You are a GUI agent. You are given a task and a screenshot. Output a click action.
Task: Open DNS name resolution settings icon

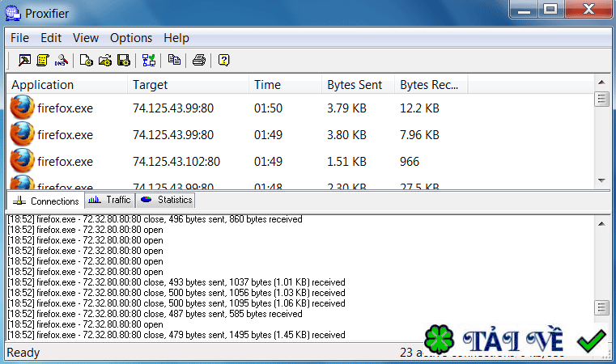62,60
